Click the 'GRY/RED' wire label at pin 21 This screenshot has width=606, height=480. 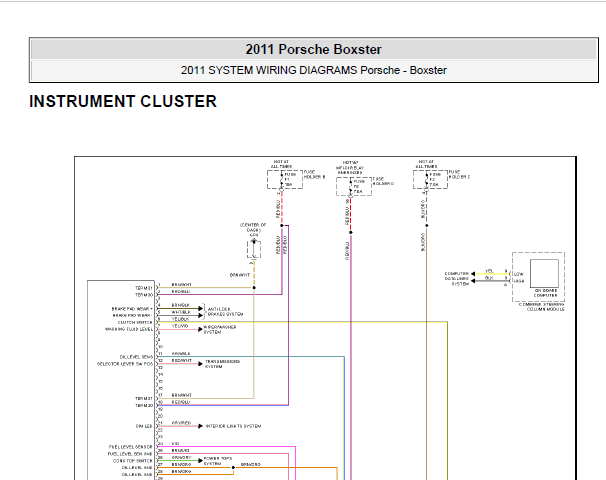pyautogui.click(x=181, y=423)
